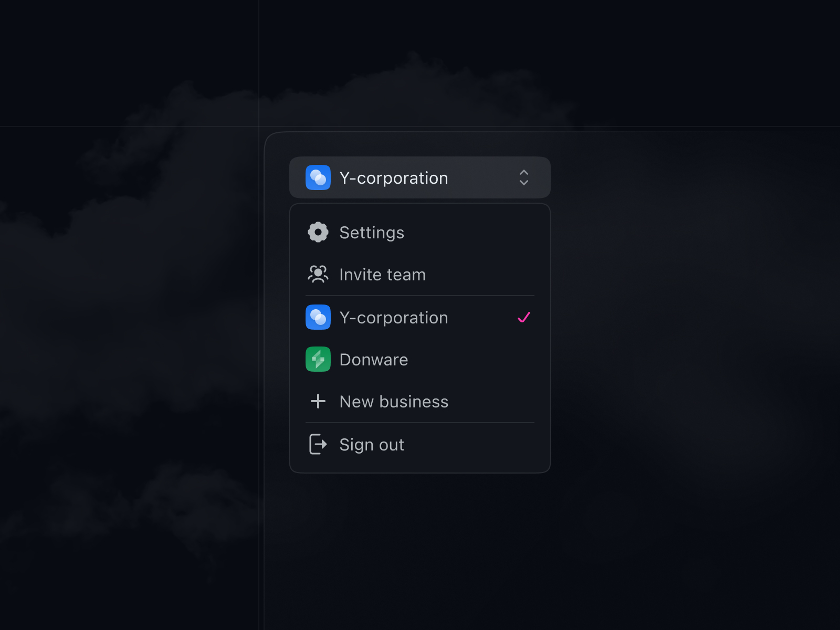Viewport: 840px width, 630px height.
Task: Click the pink checkmark beside Y-corporation
Action: 524,317
